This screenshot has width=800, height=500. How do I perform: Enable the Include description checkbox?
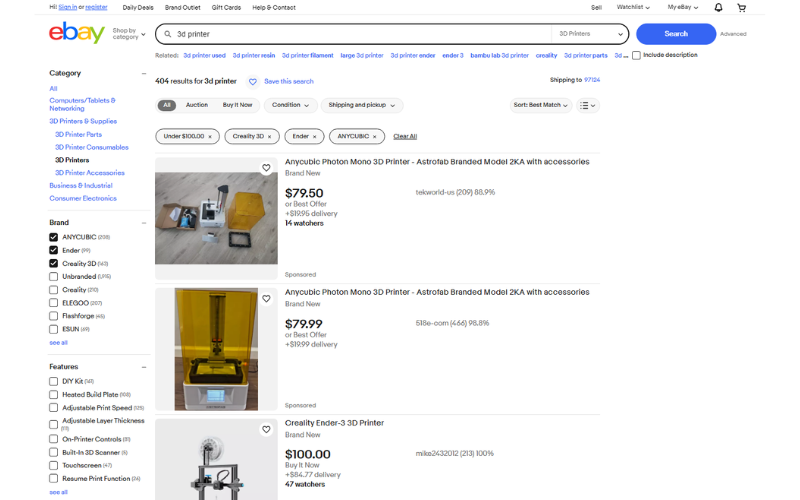tap(636, 55)
